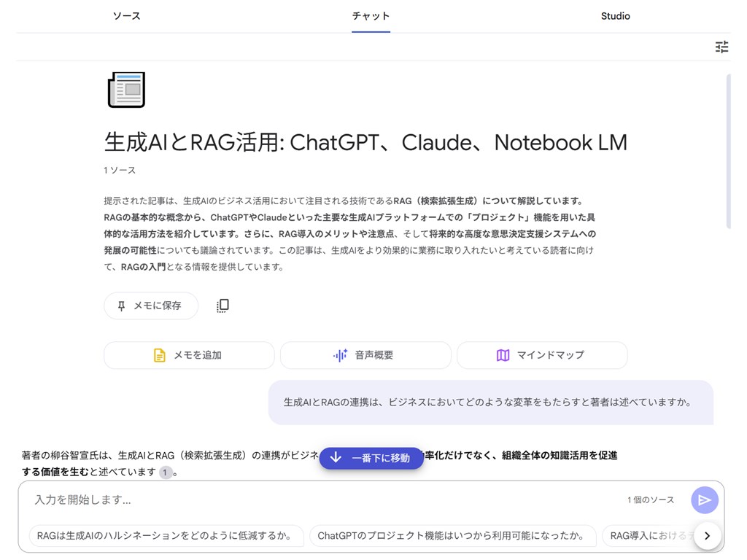Choose suggestion about RAG ハルシネーション低減
This screenshot has height=560, width=747.
[166, 536]
